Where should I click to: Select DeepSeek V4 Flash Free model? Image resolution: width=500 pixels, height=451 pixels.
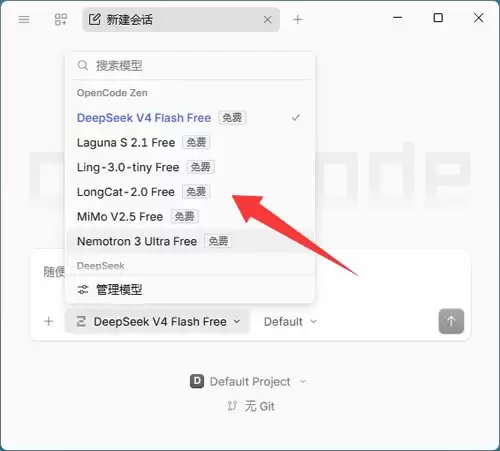[x=190, y=118]
